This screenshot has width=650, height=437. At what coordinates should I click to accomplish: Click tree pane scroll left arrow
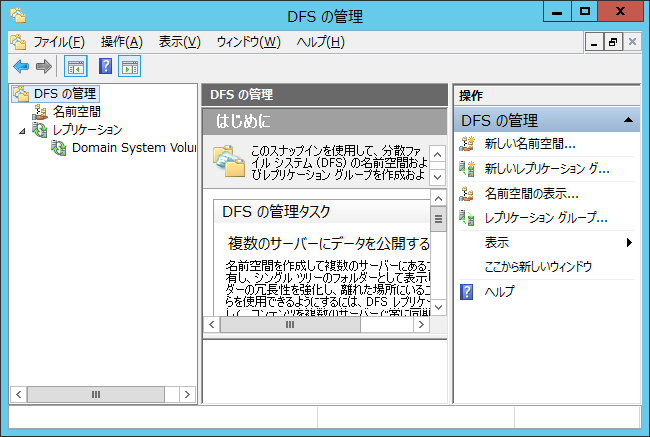(x=18, y=394)
